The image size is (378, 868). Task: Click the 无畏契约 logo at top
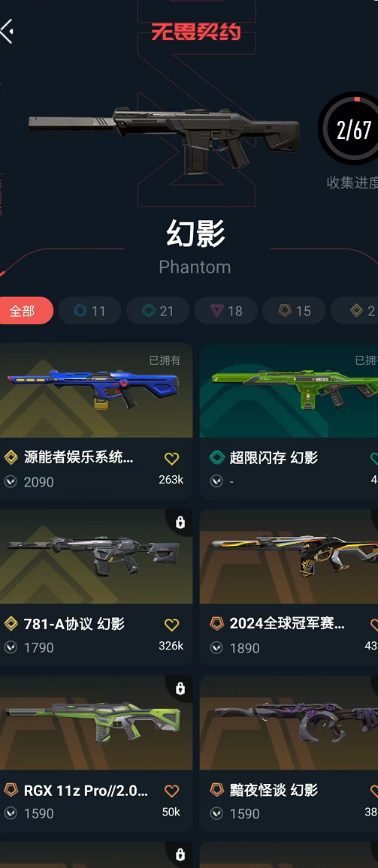tap(196, 32)
